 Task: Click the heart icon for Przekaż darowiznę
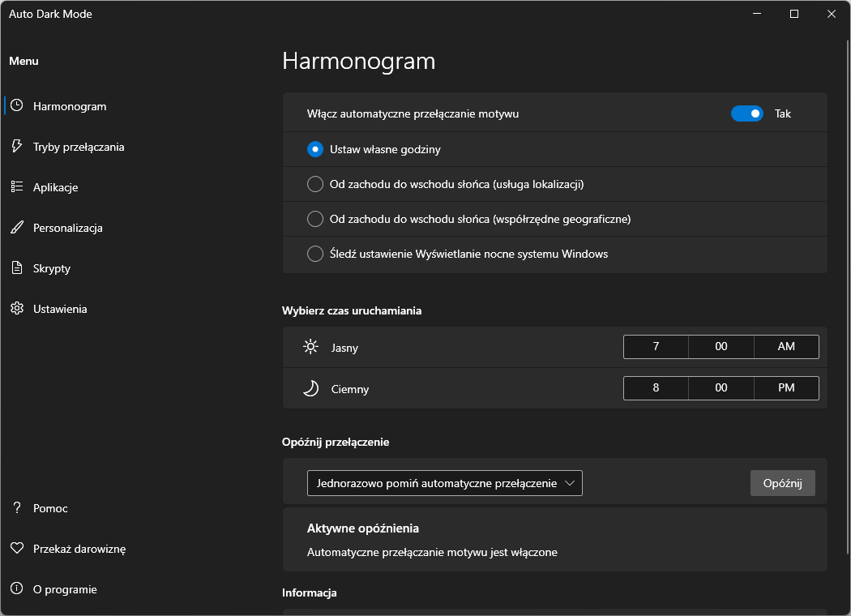click(17, 548)
